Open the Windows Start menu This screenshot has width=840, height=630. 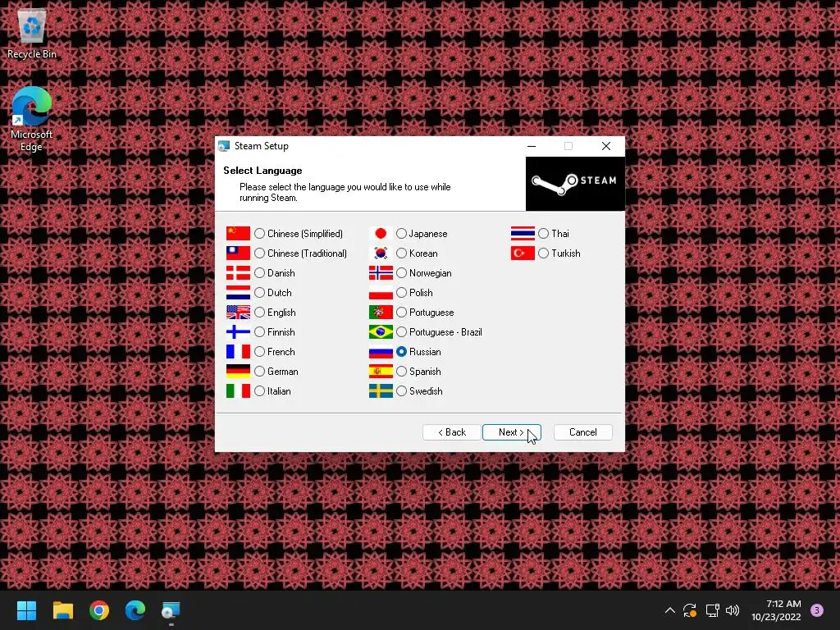click(27, 610)
